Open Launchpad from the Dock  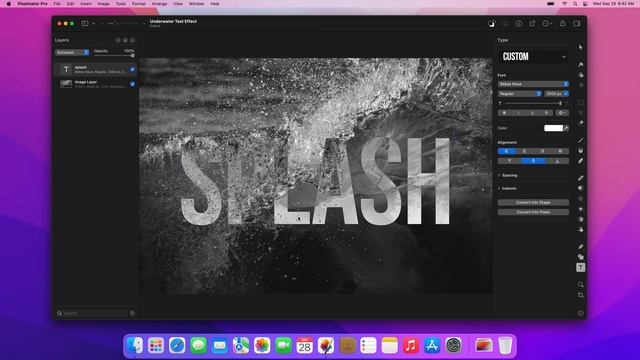click(156, 346)
